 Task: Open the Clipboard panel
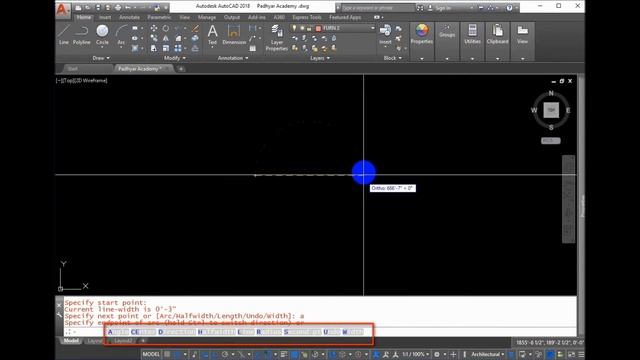(498, 33)
